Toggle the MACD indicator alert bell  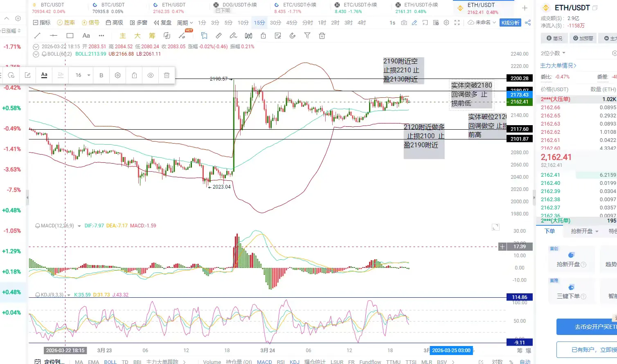[x=38, y=226]
